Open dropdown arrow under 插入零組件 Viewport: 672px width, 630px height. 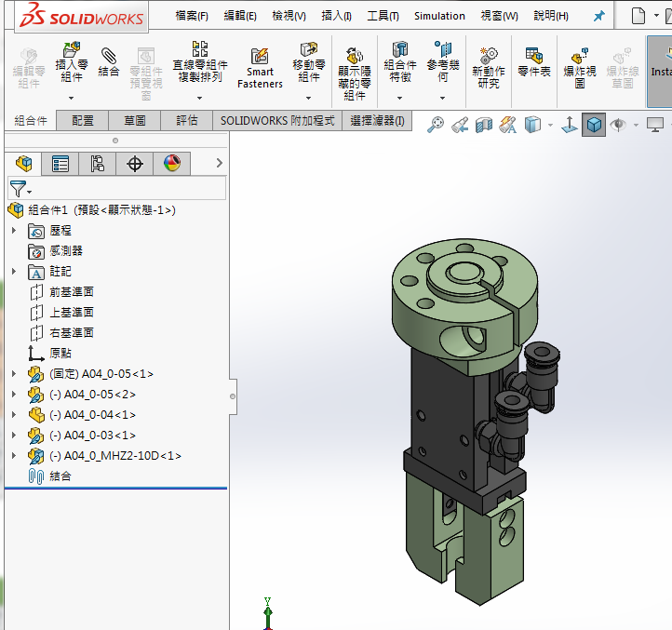[71, 98]
